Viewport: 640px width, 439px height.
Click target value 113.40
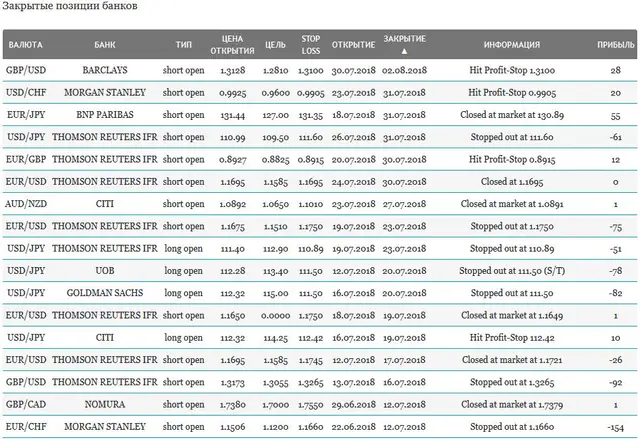(276, 271)
